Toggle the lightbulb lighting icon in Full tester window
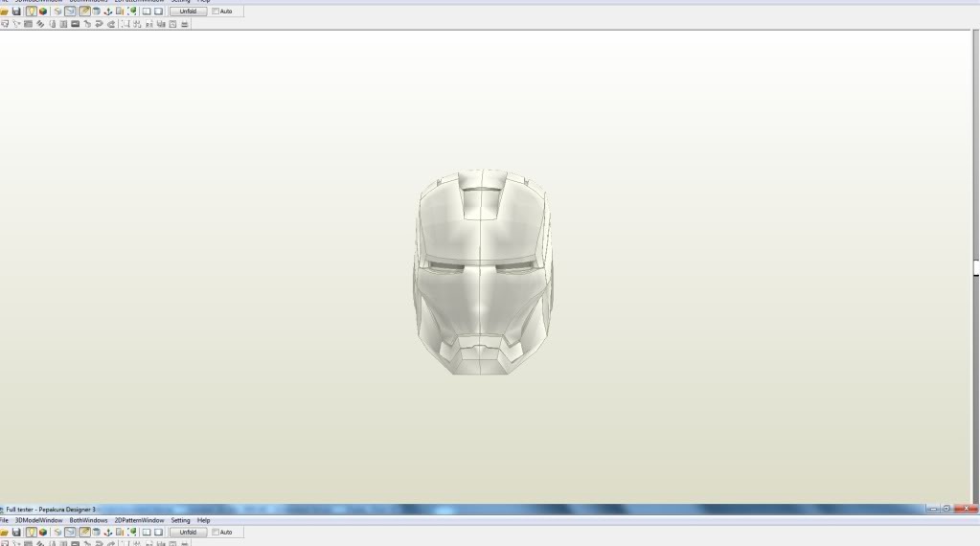The image size is (980, 546). pos(32,533)
